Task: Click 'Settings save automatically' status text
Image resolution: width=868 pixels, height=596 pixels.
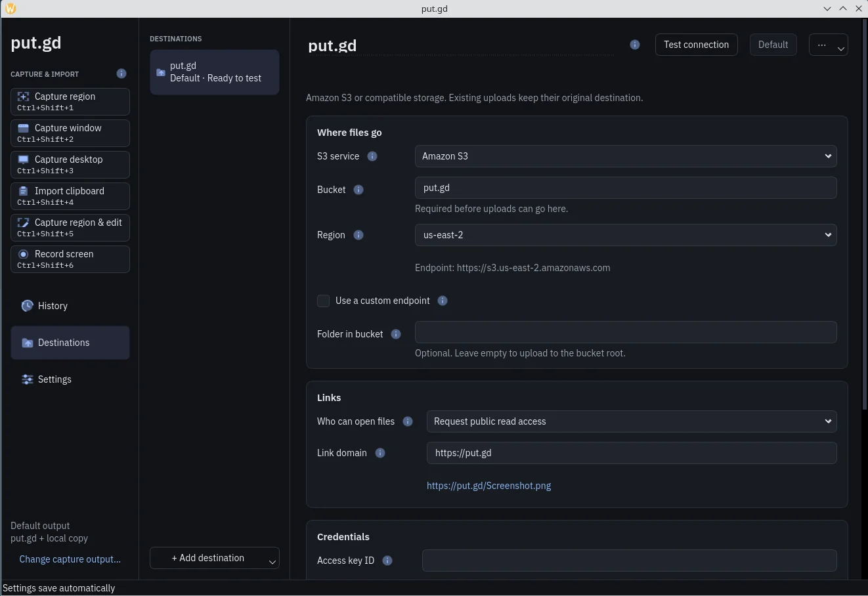Action: tap(59, 588)
